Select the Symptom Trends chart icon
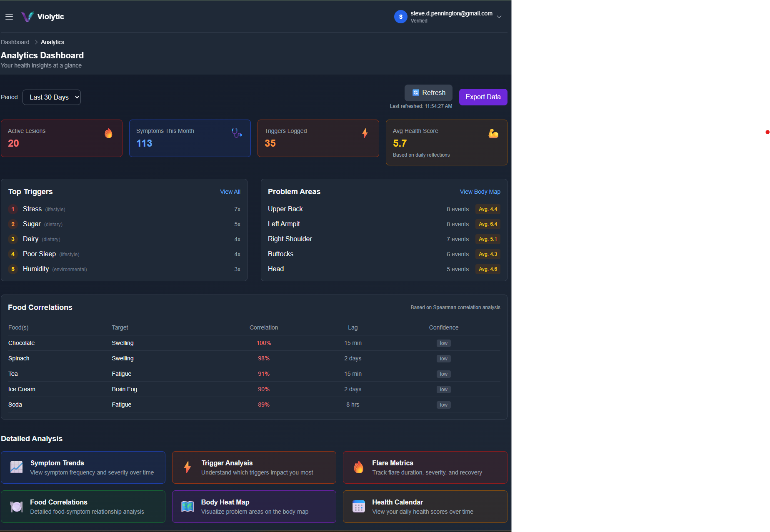 coord(16,467)
